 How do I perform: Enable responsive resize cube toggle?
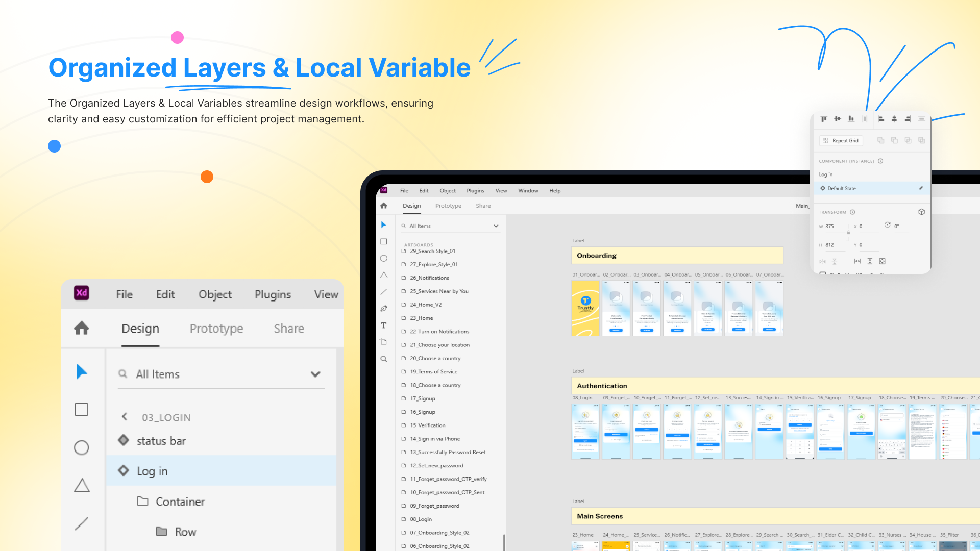coord(921,212)
